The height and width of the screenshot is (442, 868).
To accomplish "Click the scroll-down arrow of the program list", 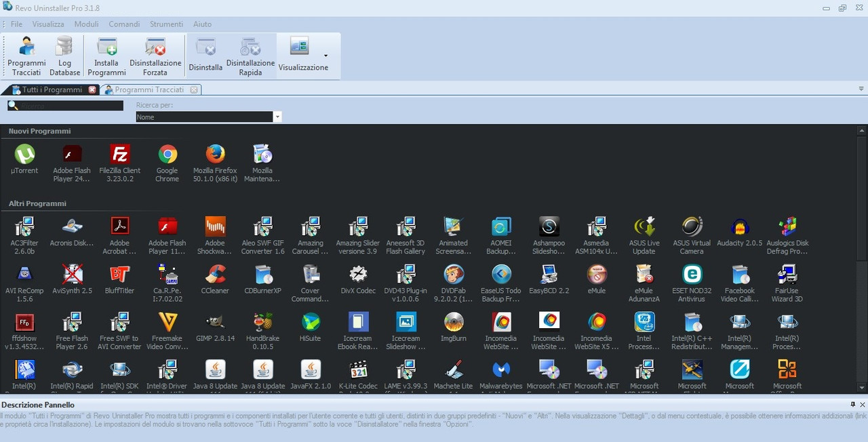I will point(862,388).
